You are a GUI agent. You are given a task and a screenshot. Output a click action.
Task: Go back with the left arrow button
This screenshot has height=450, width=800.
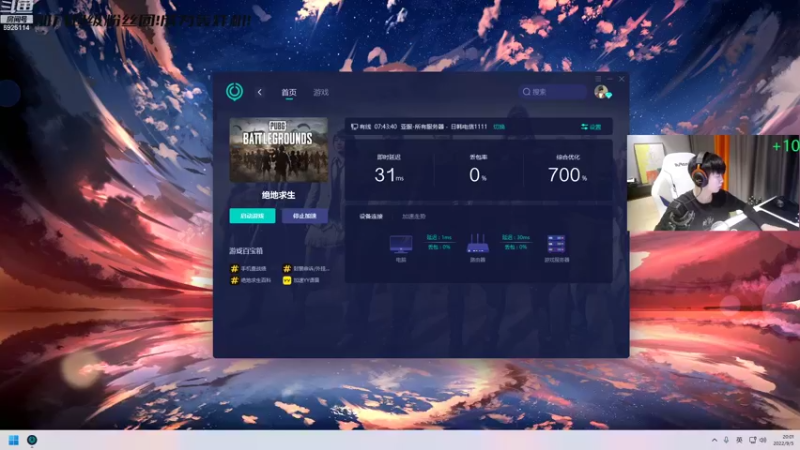pos(260,92)
